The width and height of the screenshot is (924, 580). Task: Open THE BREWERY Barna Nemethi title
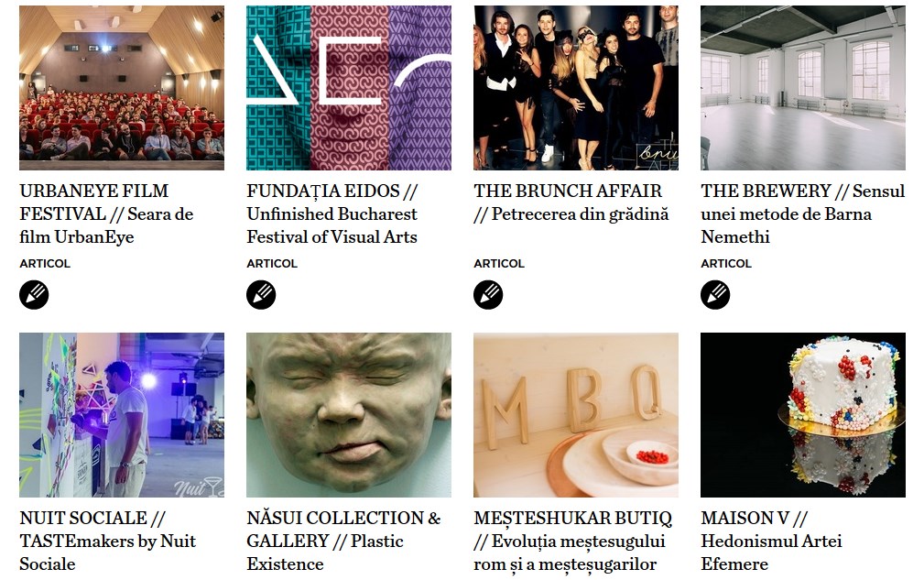click(x=802, y=214)
